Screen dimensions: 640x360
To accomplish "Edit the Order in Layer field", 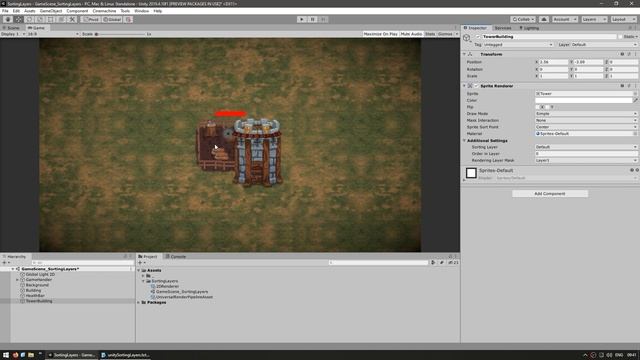I will 586,153.
